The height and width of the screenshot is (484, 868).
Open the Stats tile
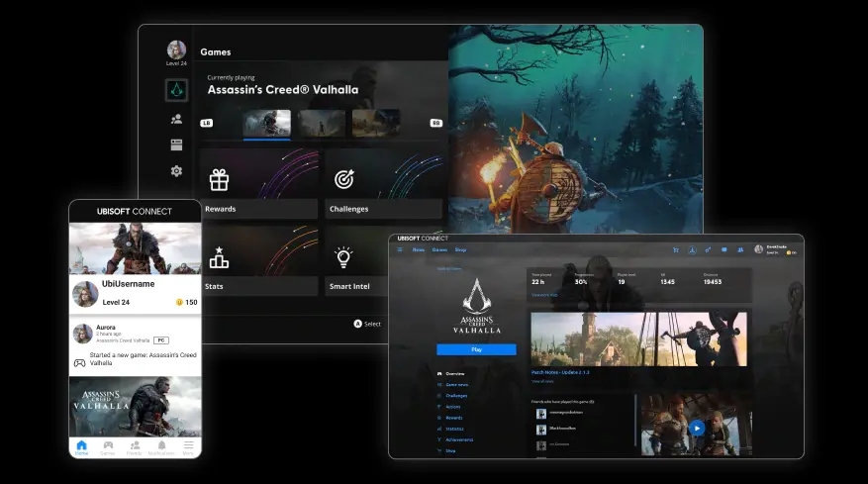coord(259,261)
